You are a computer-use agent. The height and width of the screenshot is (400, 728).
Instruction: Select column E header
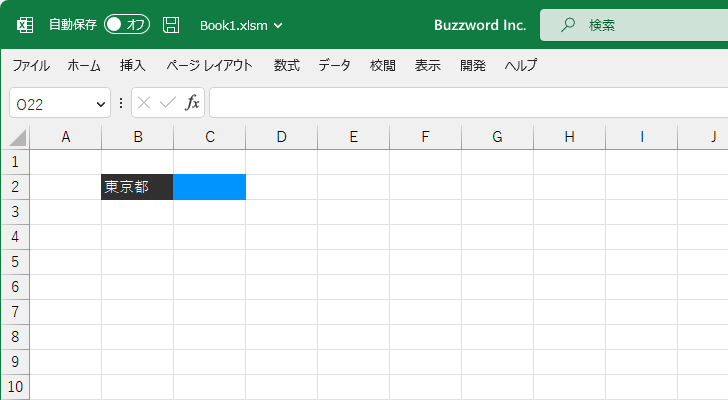point(353,137)
